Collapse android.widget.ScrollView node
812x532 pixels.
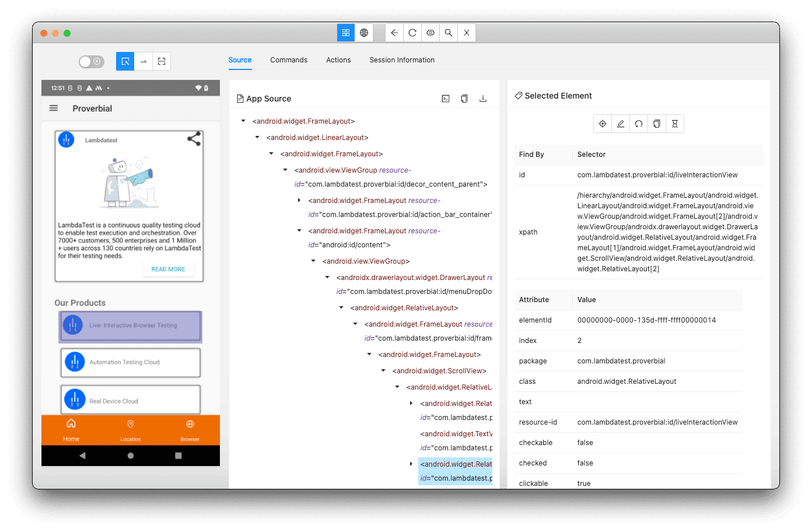tap(383, 371)
